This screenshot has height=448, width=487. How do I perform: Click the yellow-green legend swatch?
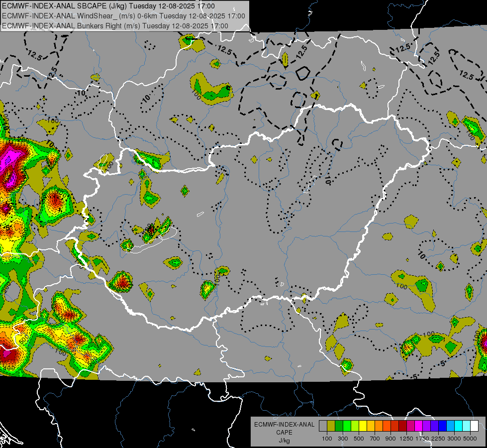point(355,426)
